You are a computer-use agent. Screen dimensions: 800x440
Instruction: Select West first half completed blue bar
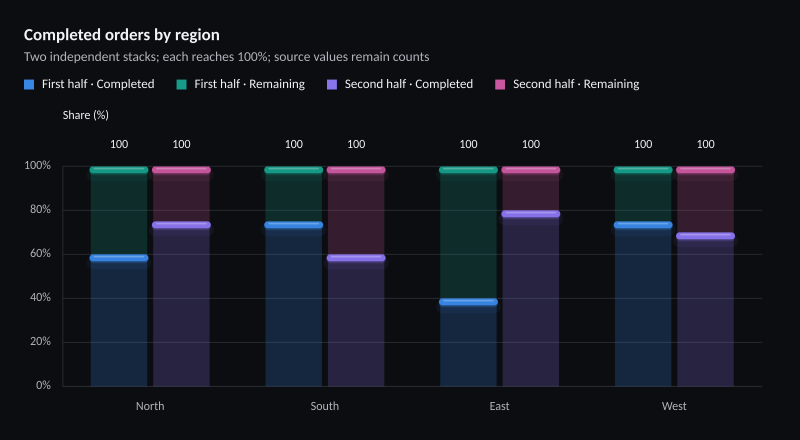643,306
